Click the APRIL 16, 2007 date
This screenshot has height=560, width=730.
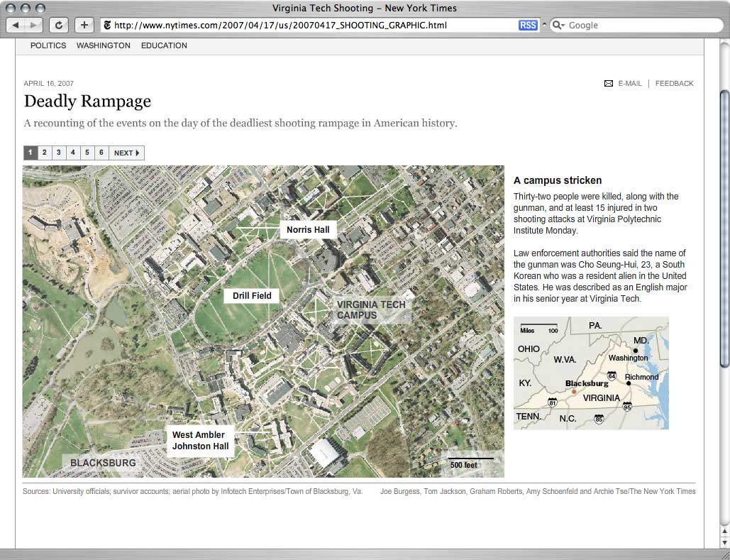coord(49,83)
